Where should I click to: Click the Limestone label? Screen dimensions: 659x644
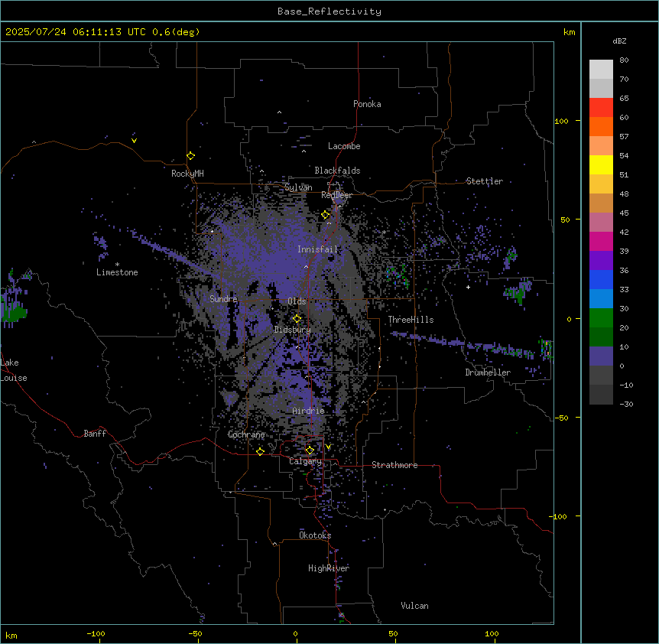pos(117,272)
